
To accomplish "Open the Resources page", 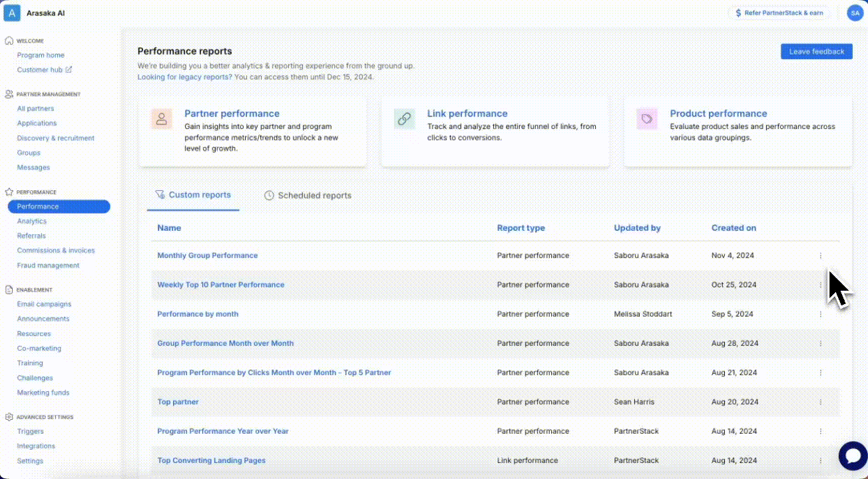I will pos(34,334).
